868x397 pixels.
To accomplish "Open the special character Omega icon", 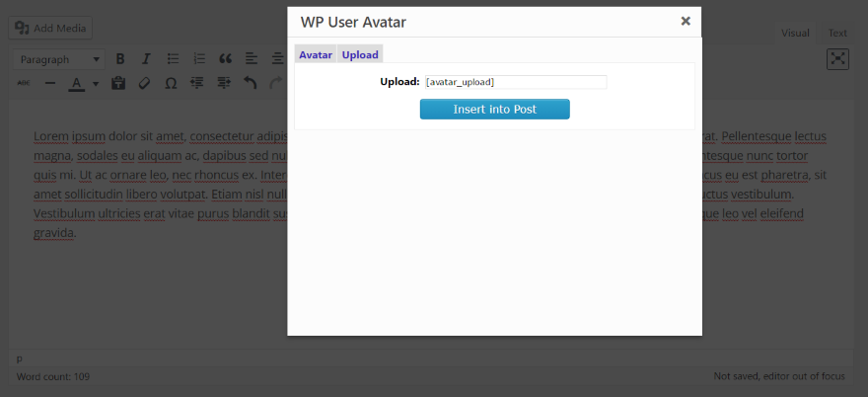I will click(x=171, y=83).
